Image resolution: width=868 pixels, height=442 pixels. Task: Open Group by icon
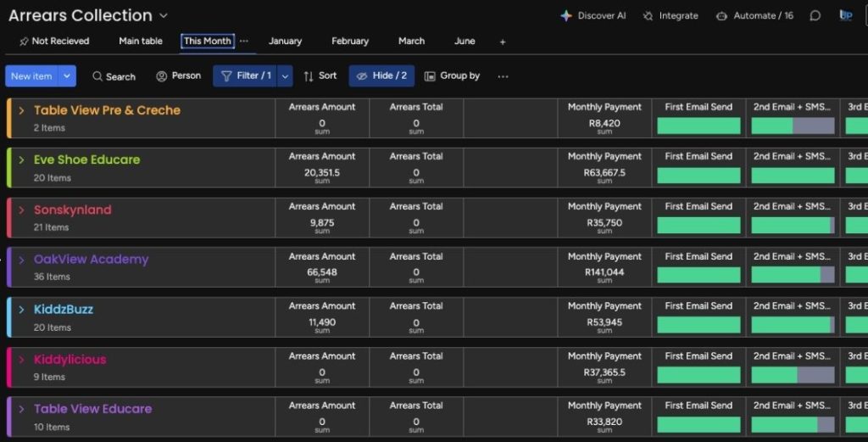(430, 76)
